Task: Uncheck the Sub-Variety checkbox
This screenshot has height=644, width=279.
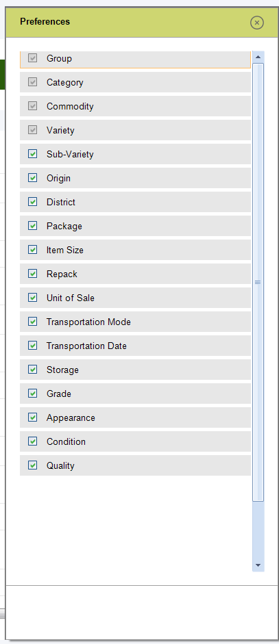Action: point(32,153)
